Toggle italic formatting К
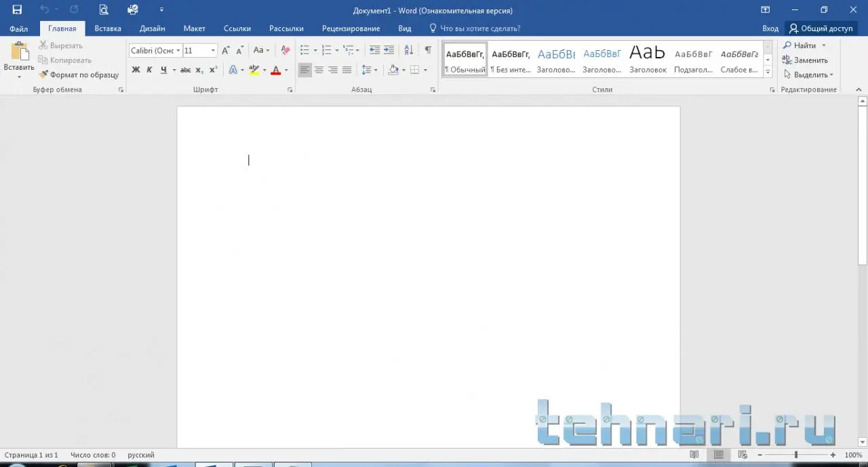 point(149,70)
